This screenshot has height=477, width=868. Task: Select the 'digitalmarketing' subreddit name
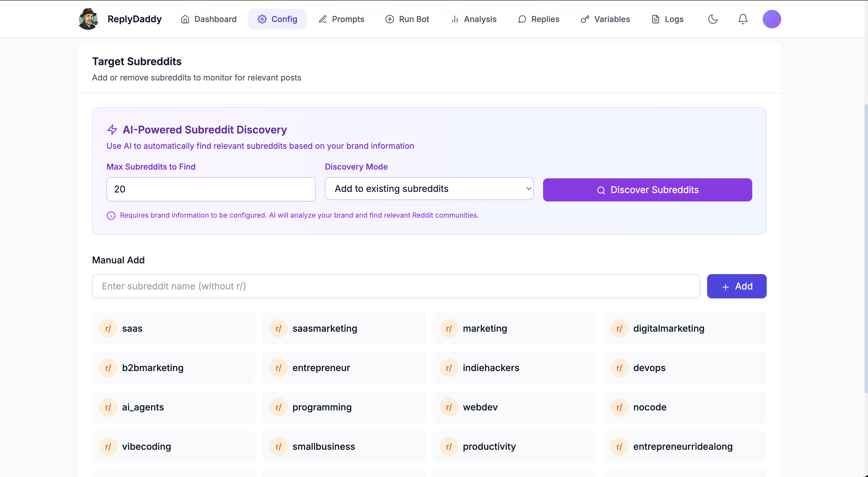(x=669, y=329)
